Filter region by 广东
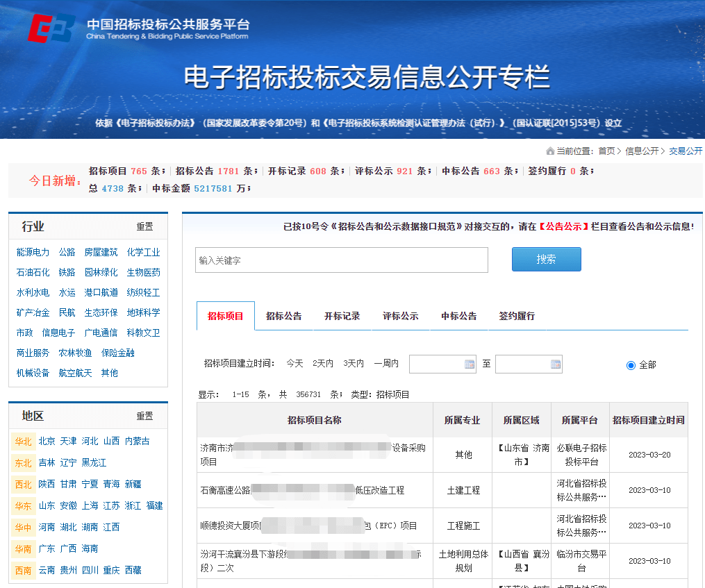 coord(47,548)
